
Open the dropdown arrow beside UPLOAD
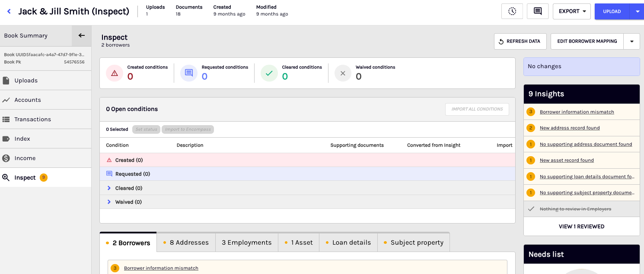637,12
